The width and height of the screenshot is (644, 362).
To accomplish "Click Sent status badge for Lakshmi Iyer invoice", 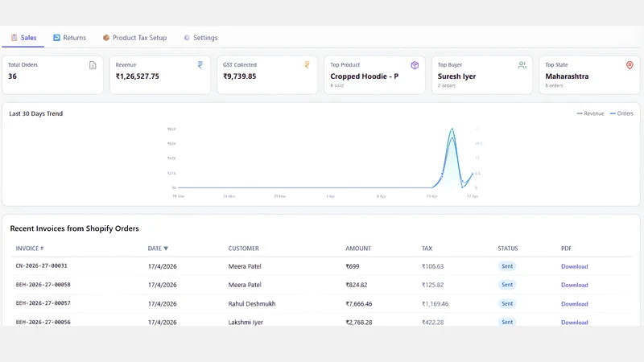I will pos(507,322).
